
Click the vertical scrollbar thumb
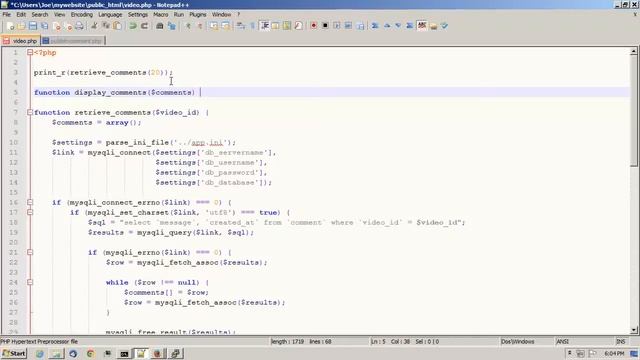(633, 111)
